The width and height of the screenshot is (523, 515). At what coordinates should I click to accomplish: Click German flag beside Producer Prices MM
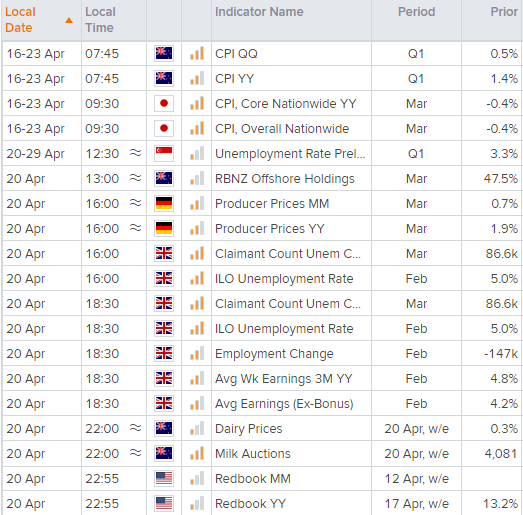164,203
